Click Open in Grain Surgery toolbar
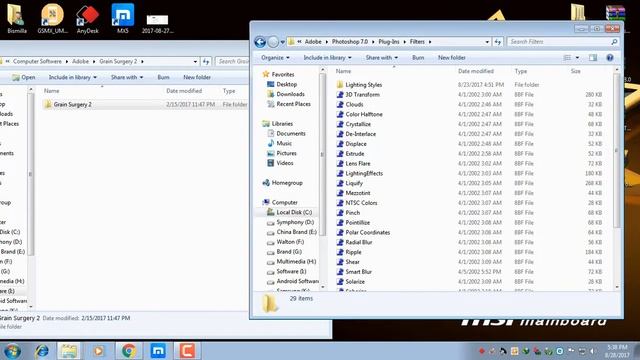 coord(24,77)
